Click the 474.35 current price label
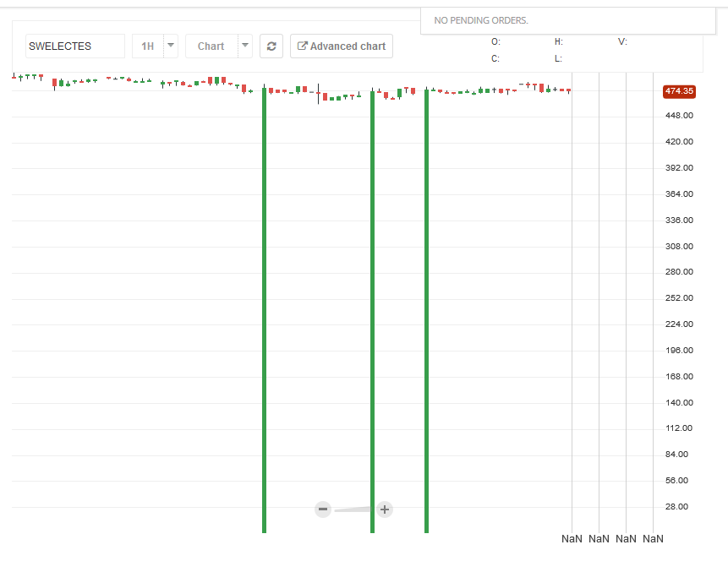Image resolution: width=728 pixels, height=572 pixels. (x=679, y=91)
